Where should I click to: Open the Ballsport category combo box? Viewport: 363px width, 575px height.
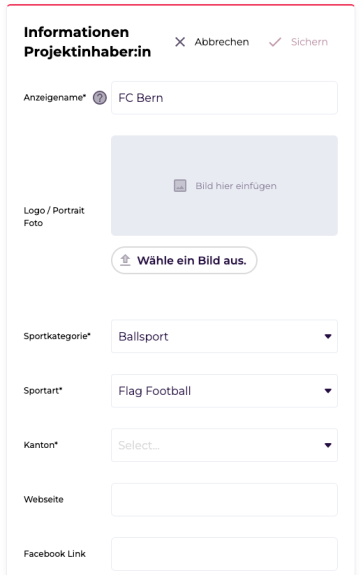(224, 336)
